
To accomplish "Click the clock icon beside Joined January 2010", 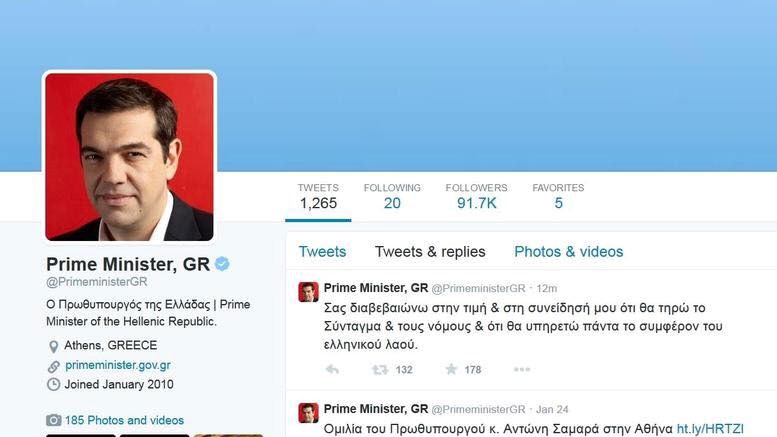I will [54, 384].
